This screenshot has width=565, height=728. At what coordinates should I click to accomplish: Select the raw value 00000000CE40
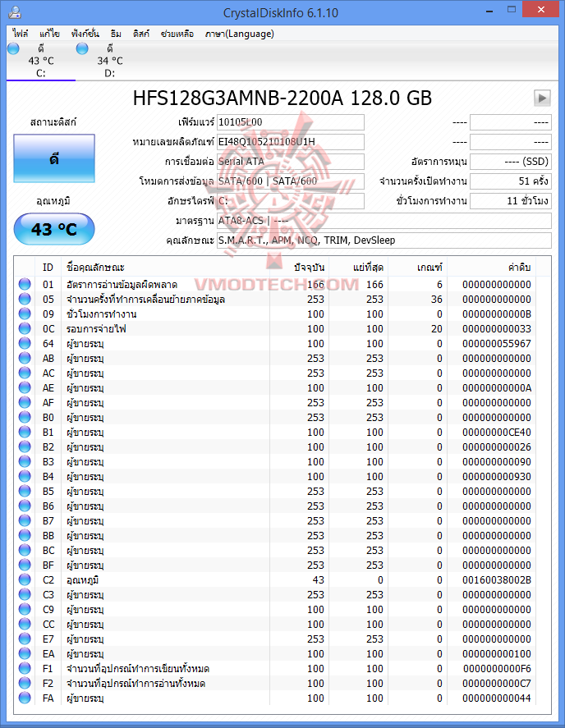pyautogui.click(x=497, y=433)
